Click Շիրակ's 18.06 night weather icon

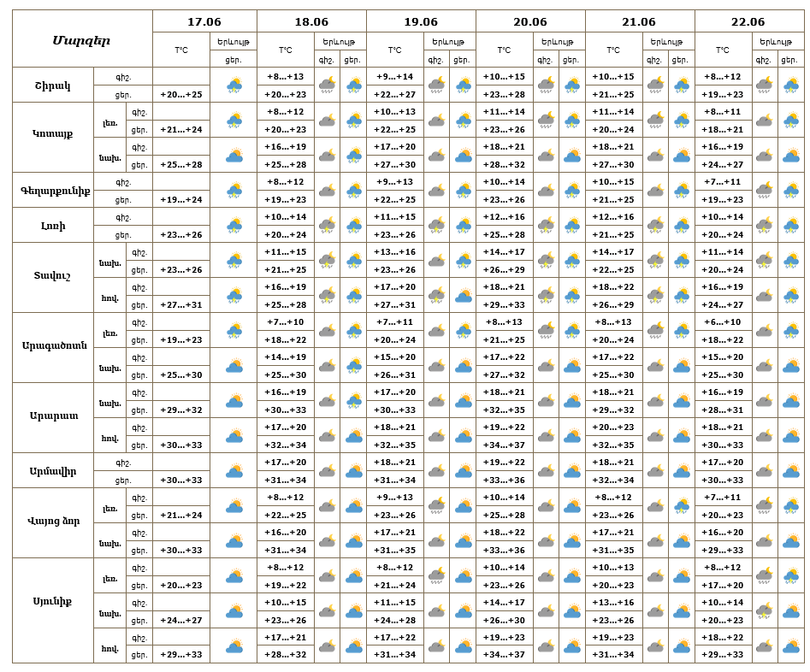click(x=327, y=85)
